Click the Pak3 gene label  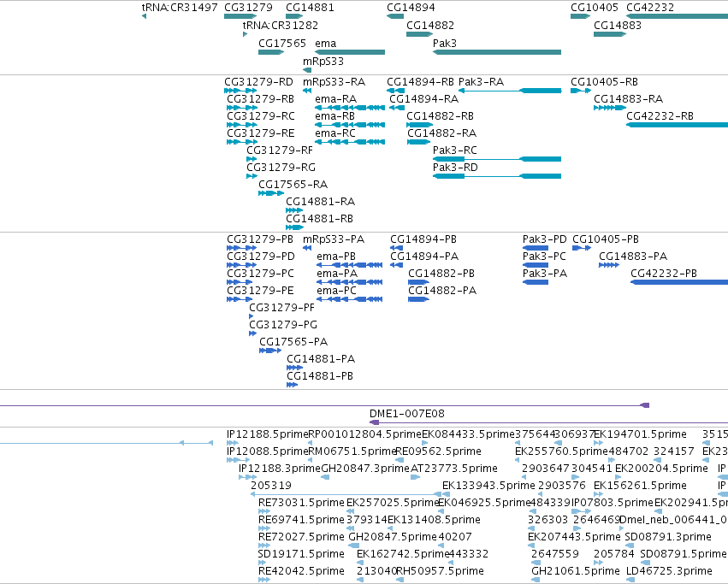(445, 44)
